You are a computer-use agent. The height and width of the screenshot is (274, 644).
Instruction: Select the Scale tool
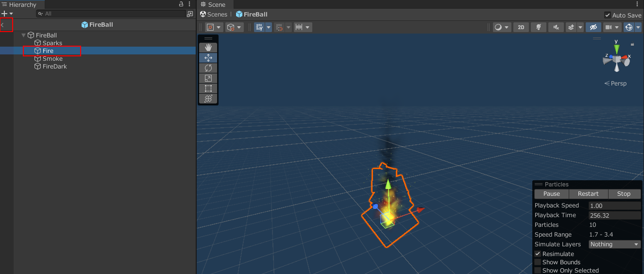pyautogui.click(x=208, y=78)
